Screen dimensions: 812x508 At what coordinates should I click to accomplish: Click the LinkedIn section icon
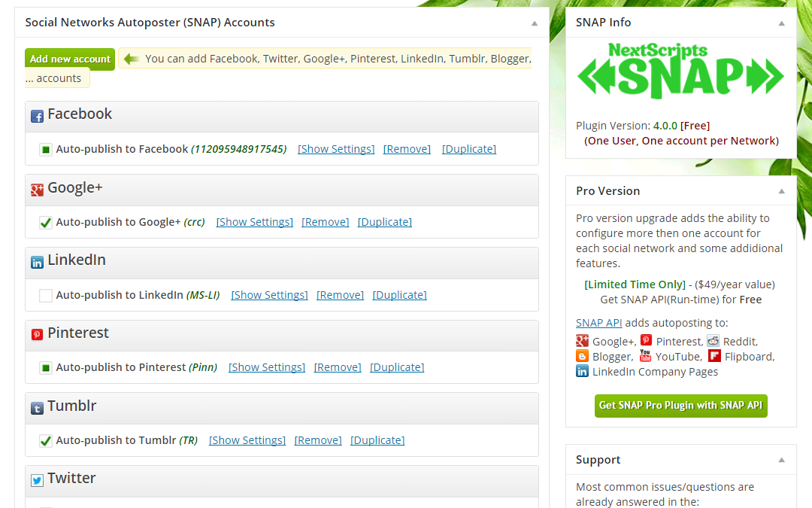click(x=37, y=263)
